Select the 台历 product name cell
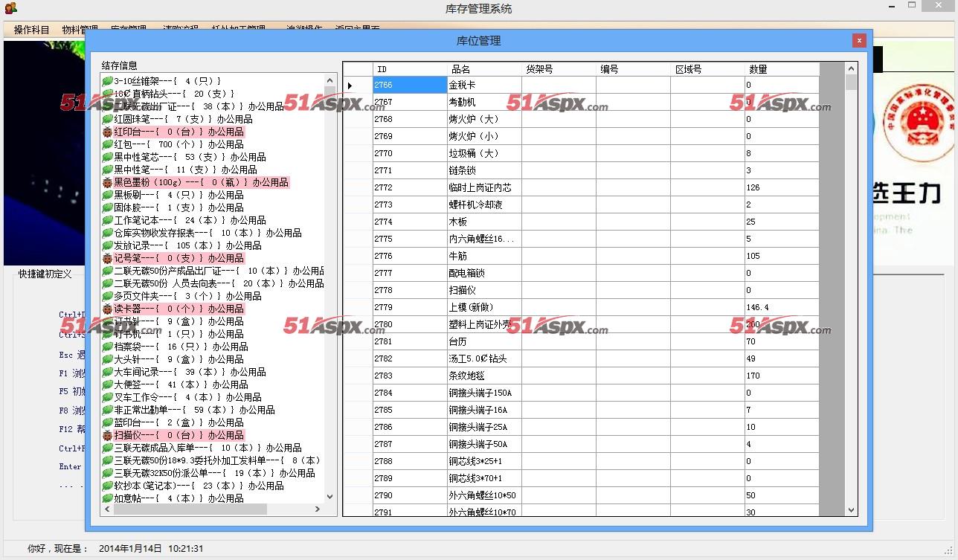 (484, 341)
